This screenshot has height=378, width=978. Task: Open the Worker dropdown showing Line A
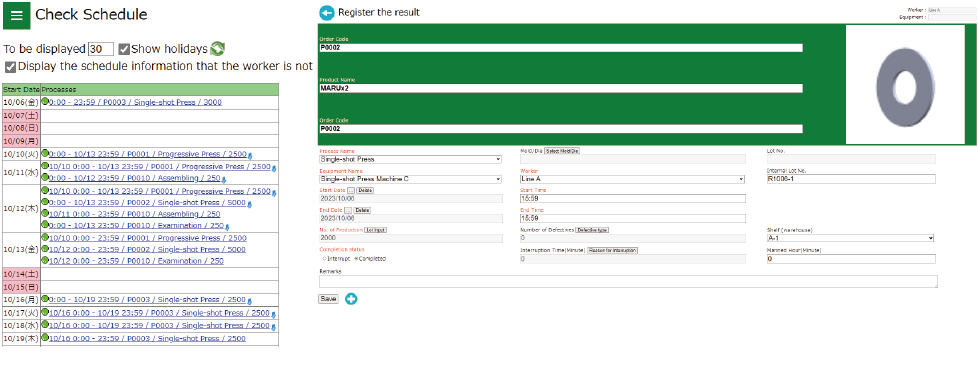point(632,179)
